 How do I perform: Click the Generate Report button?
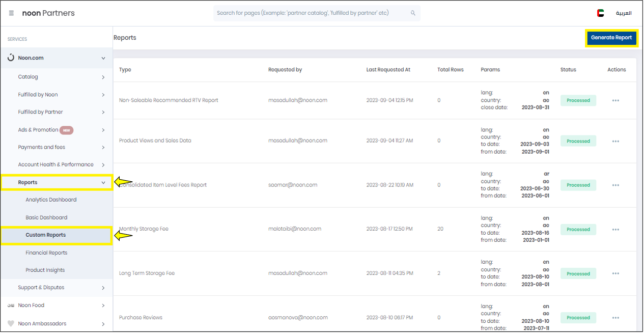[611, 38]
